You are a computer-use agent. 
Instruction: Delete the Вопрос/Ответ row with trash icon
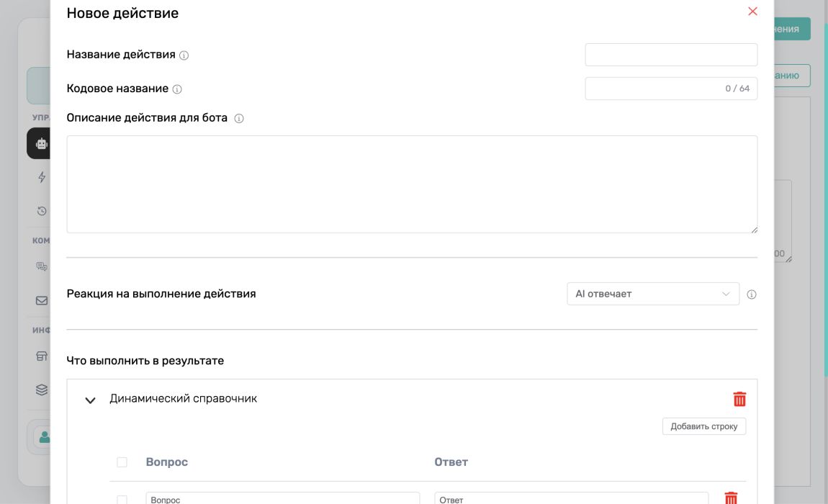731,498
